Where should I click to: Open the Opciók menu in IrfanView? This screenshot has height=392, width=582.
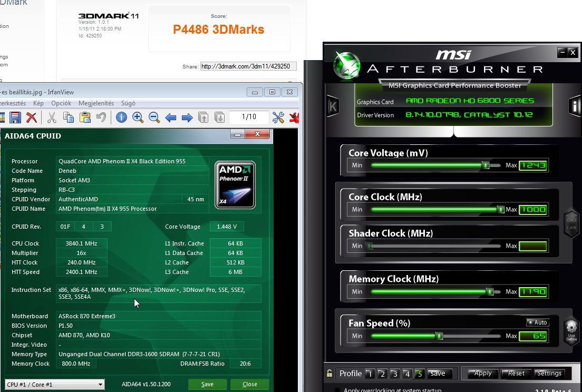coord(61,103)
